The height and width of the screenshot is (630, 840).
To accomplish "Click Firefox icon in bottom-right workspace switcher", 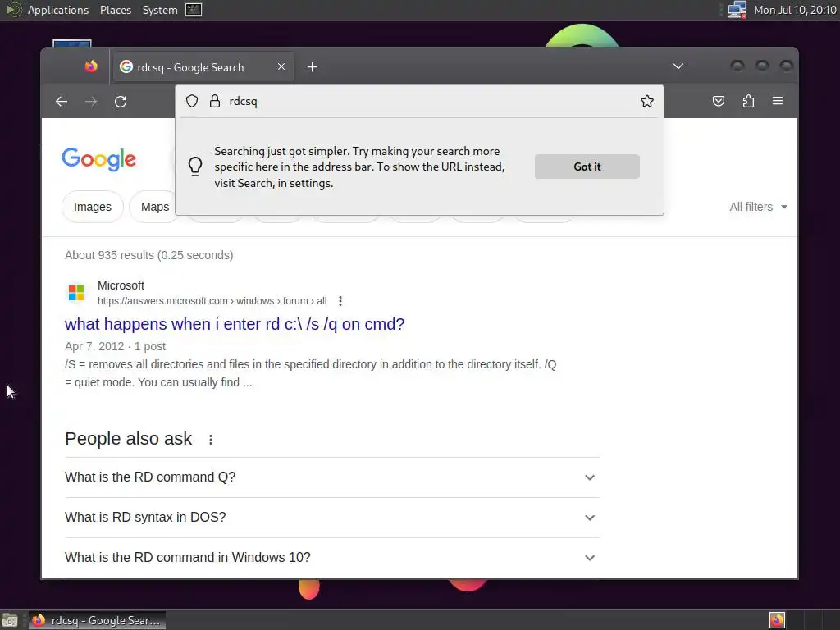I will [x=777, y=620].
